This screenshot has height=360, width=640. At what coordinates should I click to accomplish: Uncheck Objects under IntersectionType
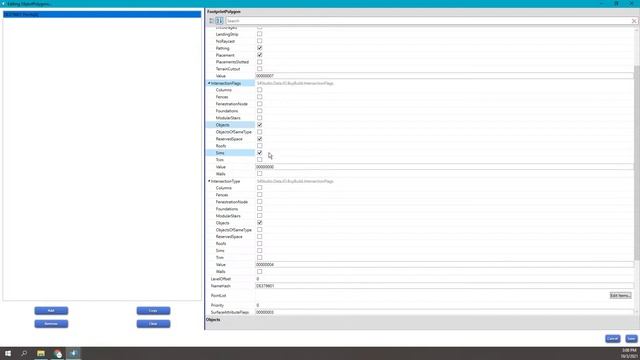pyautogui.click(x=260, y=223)
